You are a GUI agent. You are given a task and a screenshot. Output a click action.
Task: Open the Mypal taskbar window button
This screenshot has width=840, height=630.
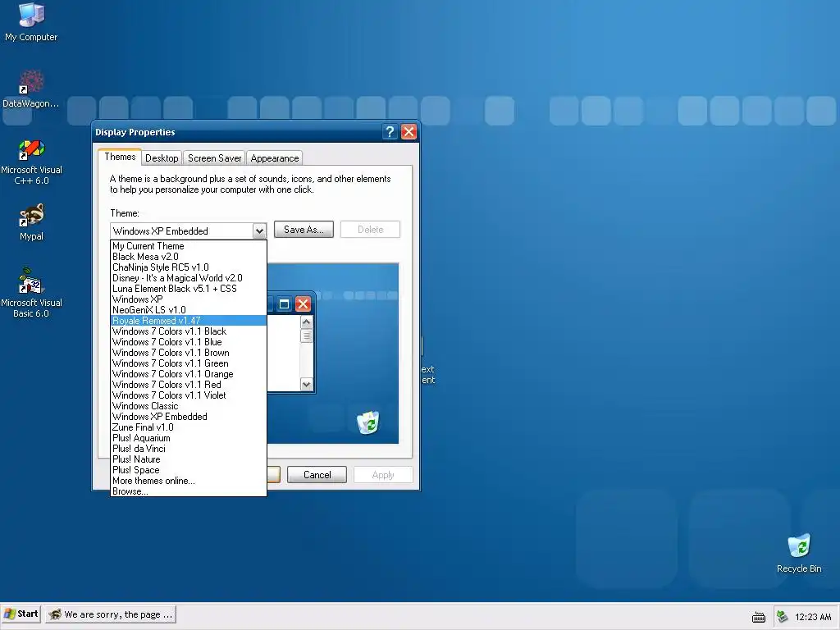[x=111, y=614]
